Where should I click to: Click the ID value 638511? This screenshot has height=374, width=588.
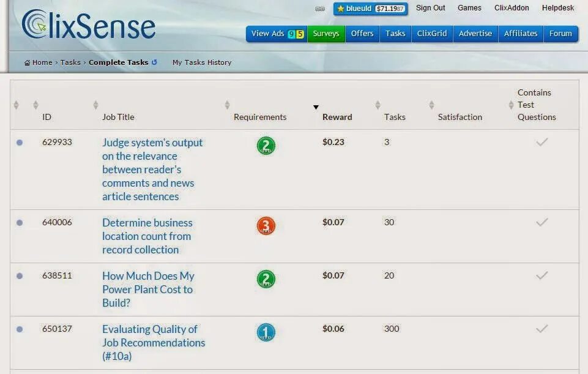(x=57, y=275)
